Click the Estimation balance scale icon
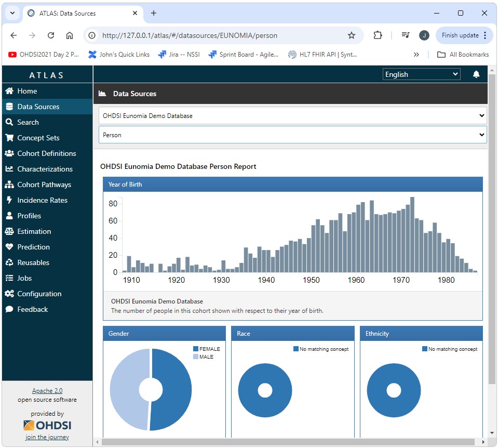The height and width of the screenshot is (448, 498). 9,231
